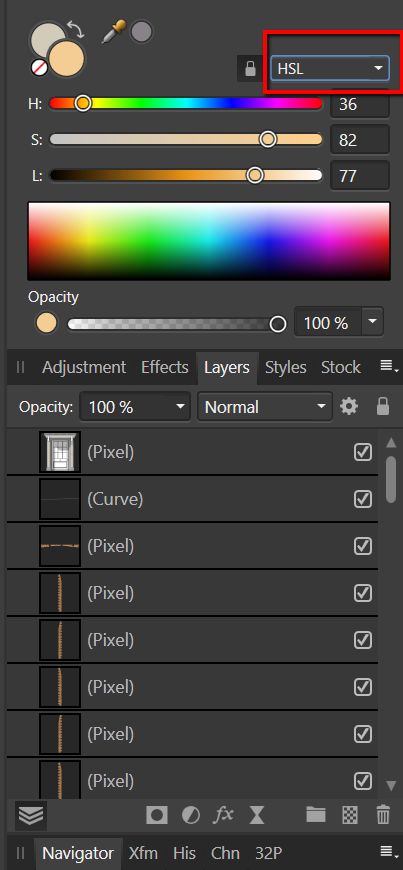403x870 pixels.
Task: Set no color with the red-slash circle
Action: click(x=39, y=68)
